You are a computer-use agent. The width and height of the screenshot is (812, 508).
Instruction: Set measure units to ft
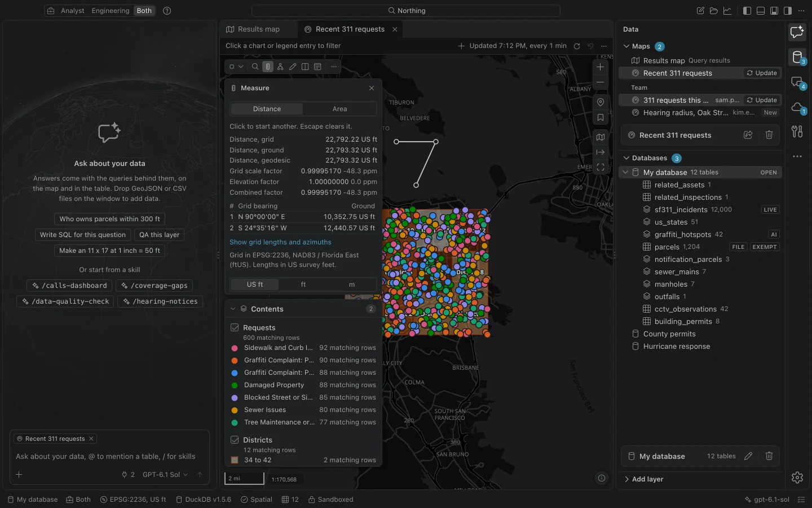[x=303, y=284]
